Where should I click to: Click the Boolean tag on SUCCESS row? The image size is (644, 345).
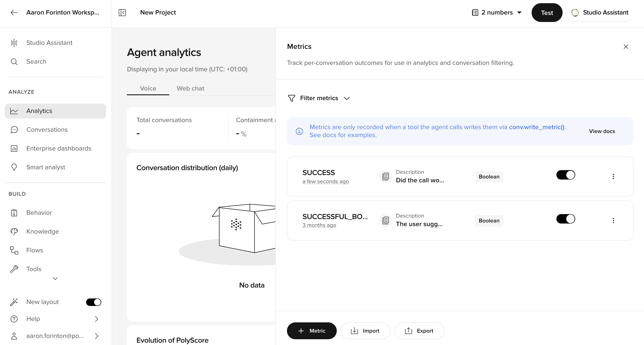489,177
